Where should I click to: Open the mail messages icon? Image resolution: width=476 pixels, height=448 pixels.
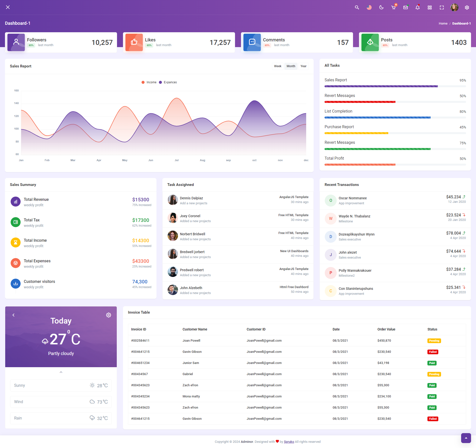coord(406,7)
